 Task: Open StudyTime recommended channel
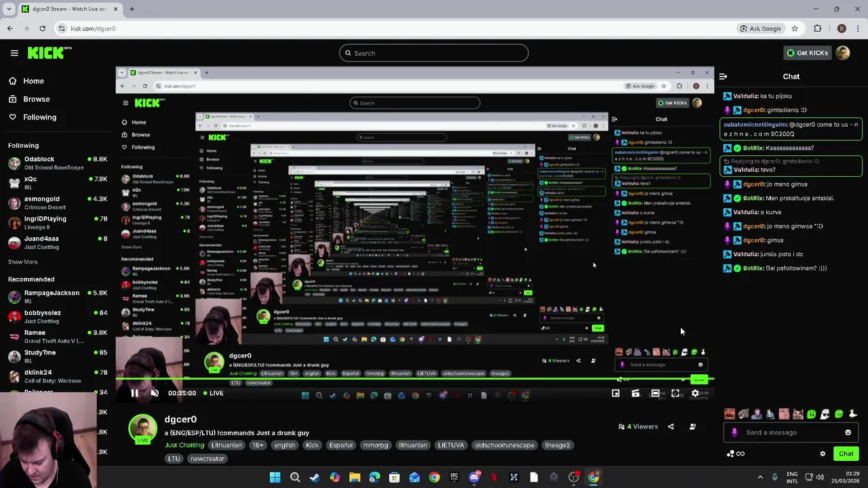coord(58,356)
